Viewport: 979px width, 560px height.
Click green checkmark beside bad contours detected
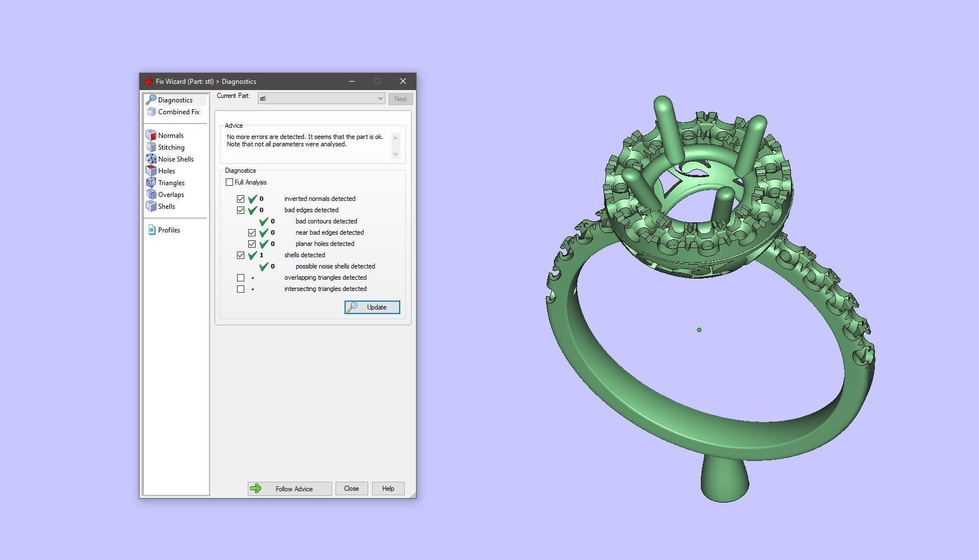263,221
